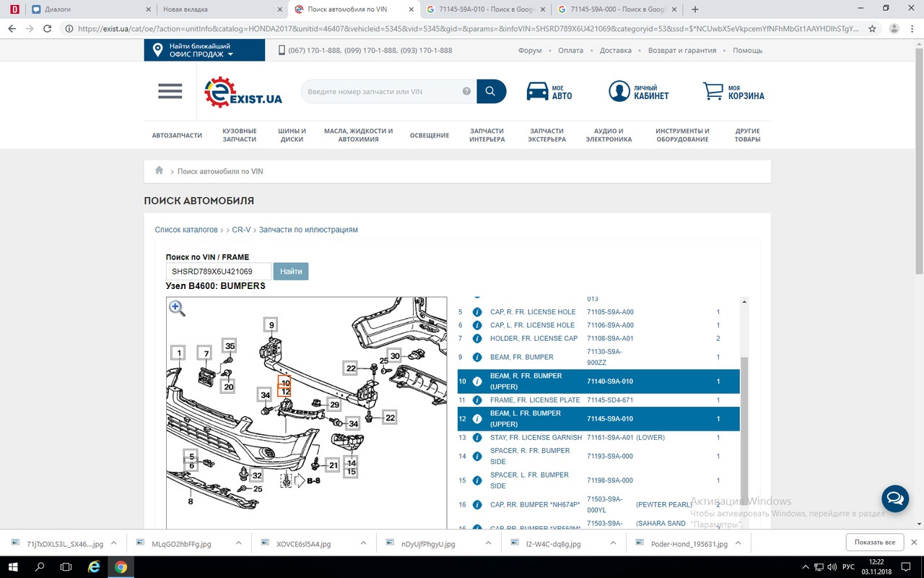Click Chrome icon in the taskbar

pyautogui.click(x=120, y=566)
